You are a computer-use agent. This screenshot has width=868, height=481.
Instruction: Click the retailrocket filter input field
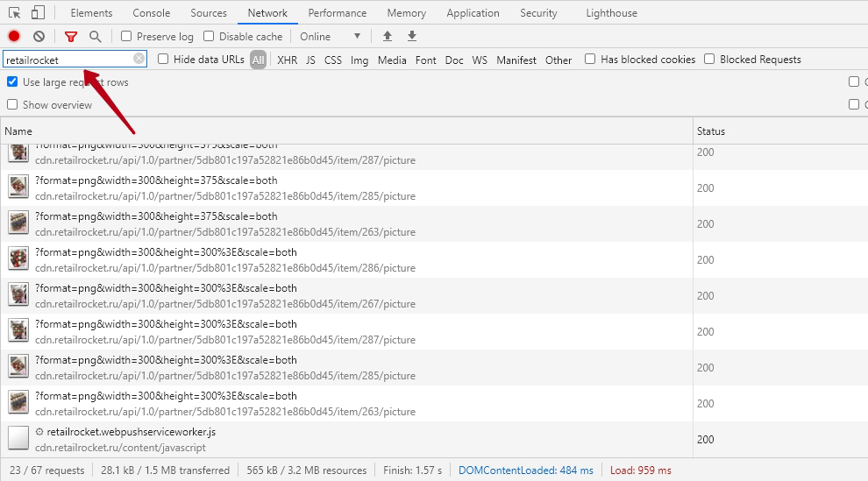pyautogui.click(x=67, y=60)
